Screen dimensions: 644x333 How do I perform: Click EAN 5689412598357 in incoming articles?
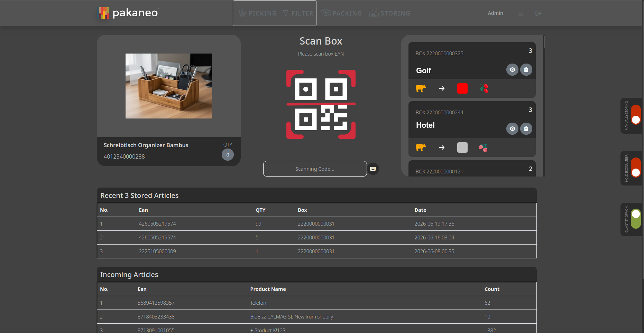[156, 303]
